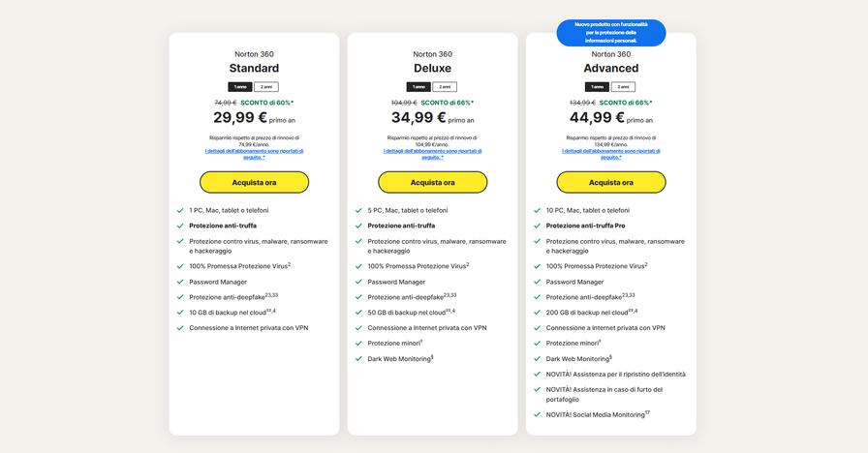Click Acquista ora for Norton 360 Standard
Image resolution: width=868 pixels, height=453 pixels.
tap(254, 182)
